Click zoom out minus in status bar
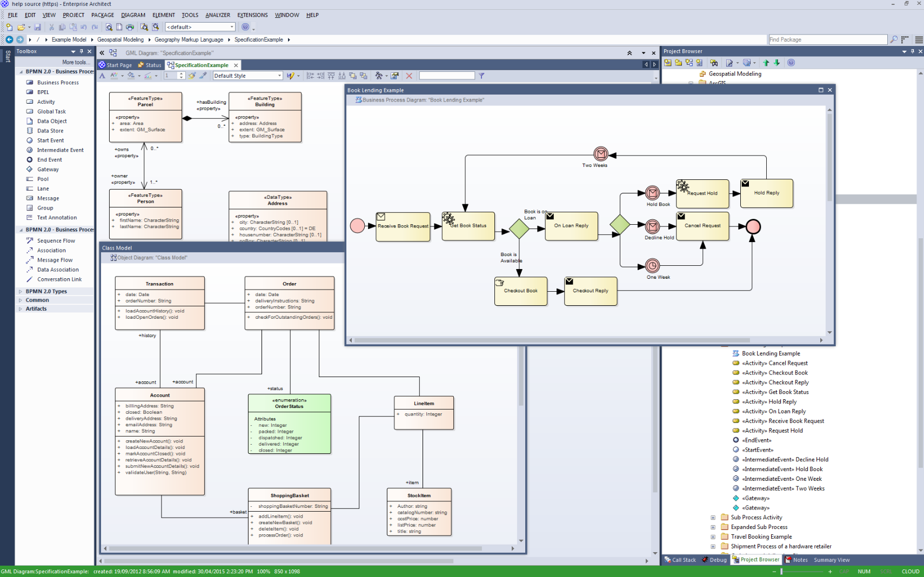 (775, 572)
